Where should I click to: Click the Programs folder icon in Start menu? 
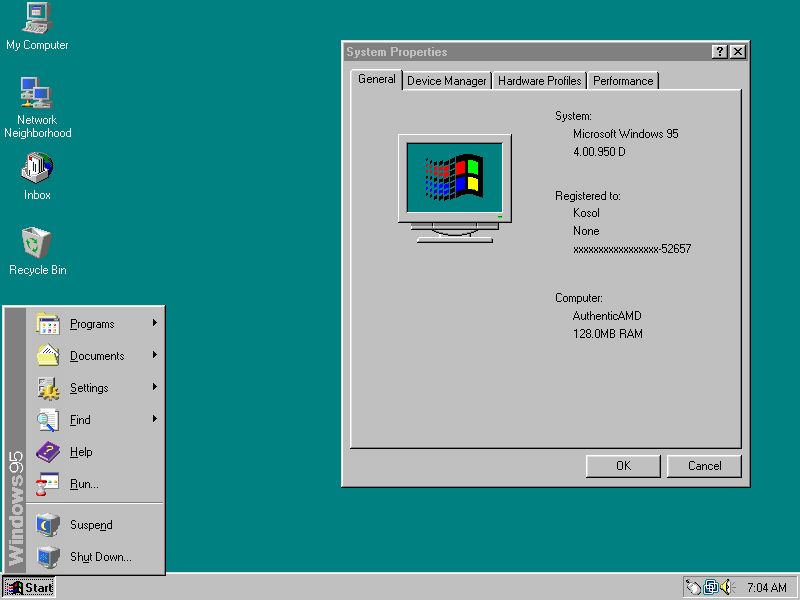click(48, 324)
